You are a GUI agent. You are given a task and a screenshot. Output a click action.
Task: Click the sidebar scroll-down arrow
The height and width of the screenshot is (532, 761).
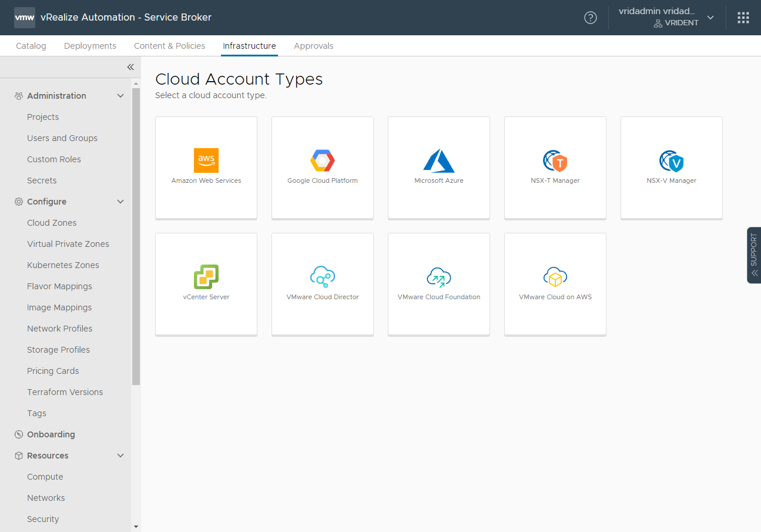[136, 527]
